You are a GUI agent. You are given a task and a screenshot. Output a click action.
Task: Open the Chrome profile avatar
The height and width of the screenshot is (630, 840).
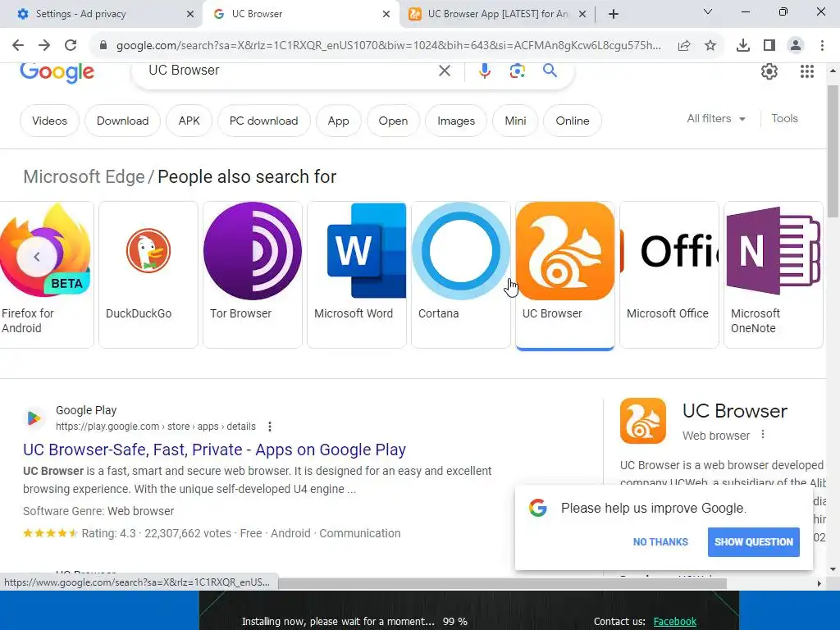tap(796, 46)
